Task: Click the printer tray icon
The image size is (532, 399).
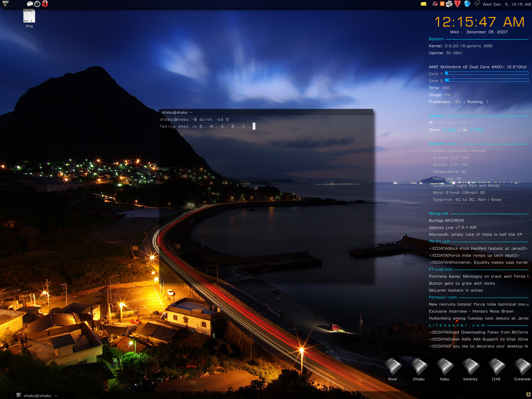Action: pyautogui.click(x=449, y=4)
